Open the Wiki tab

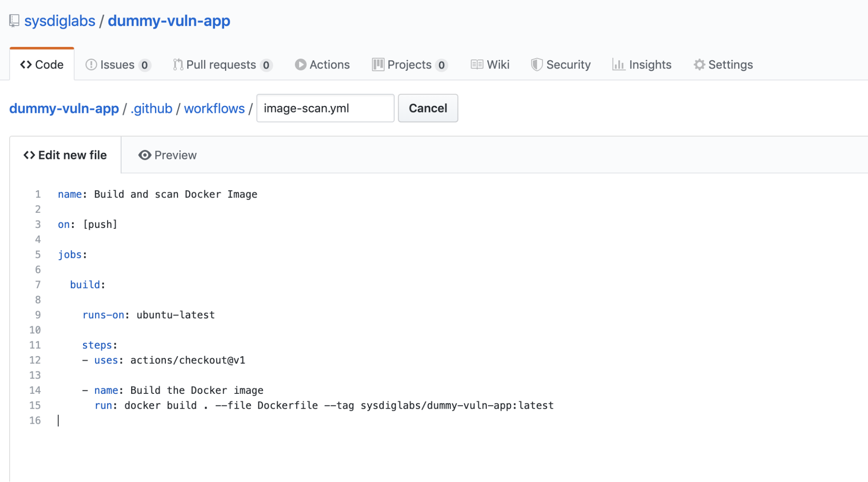coord(490,65)
